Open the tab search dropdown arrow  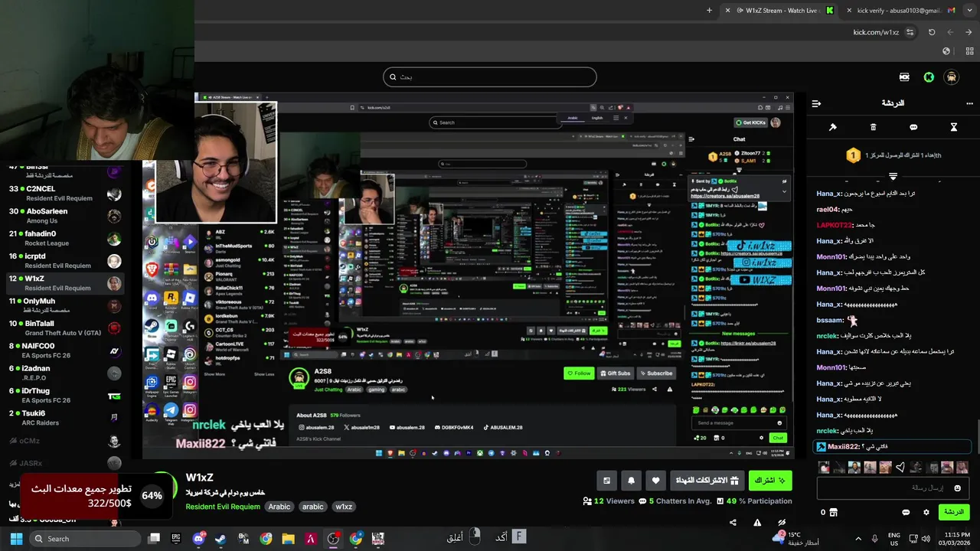[969, 11]
